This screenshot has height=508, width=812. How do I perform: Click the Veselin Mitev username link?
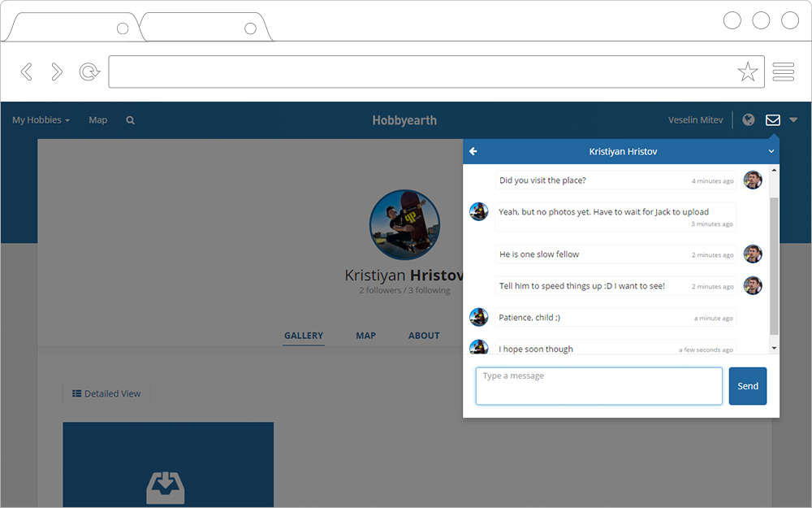point(695,120)
